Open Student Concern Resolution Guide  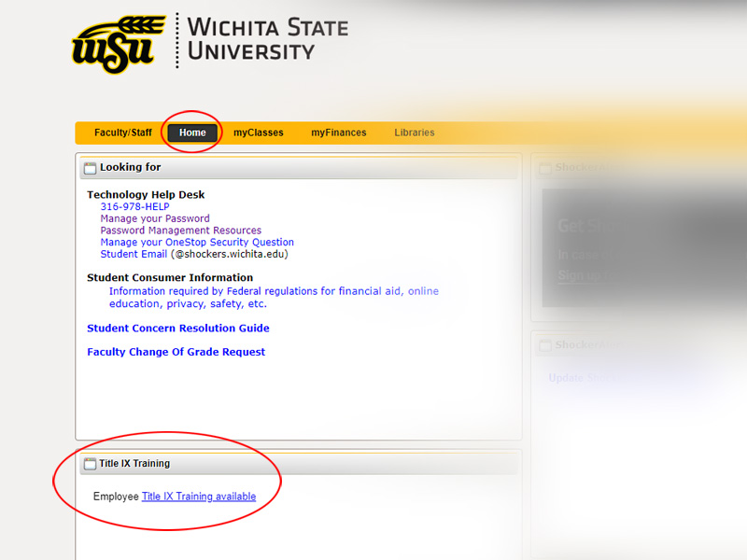[x=178, y=329]
